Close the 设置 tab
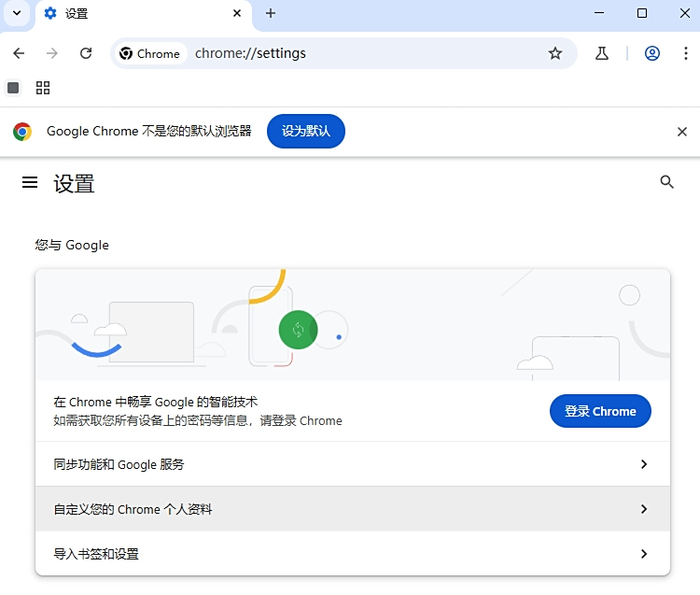 coord(237,13)
